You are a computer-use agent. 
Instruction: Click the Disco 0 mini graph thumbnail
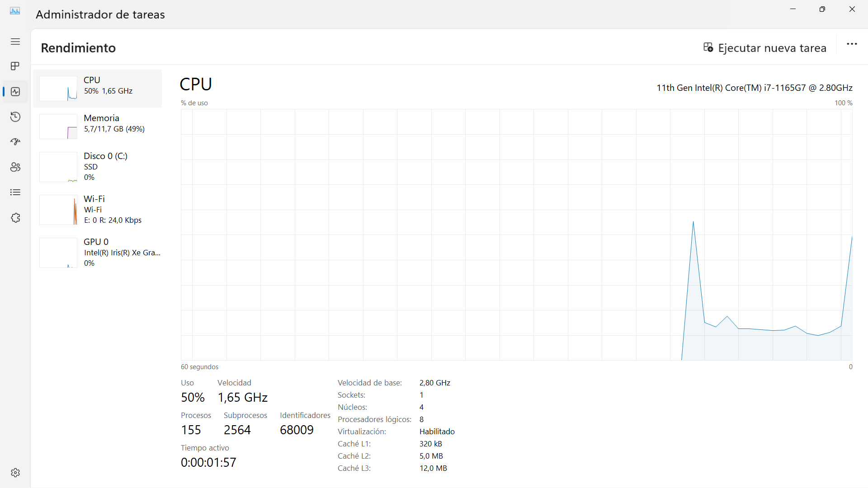[x=58, y=167]
